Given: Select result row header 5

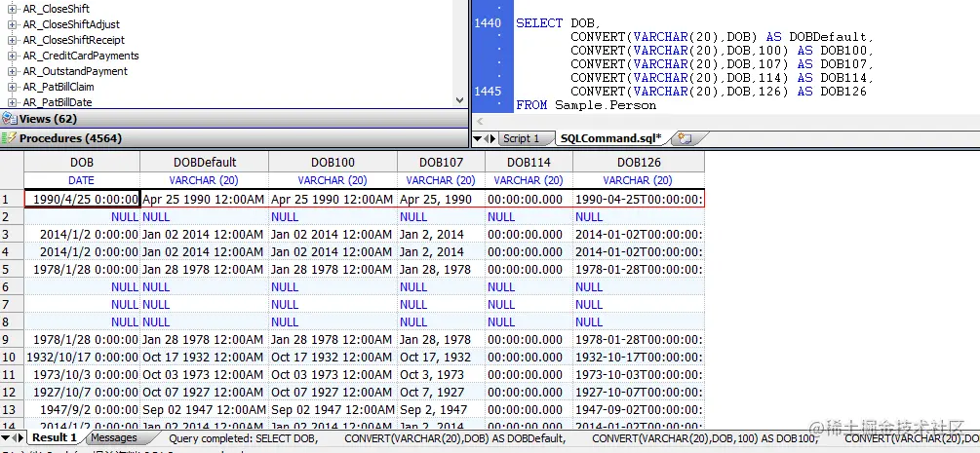Looking at the screenshot, I should (12, 269).
